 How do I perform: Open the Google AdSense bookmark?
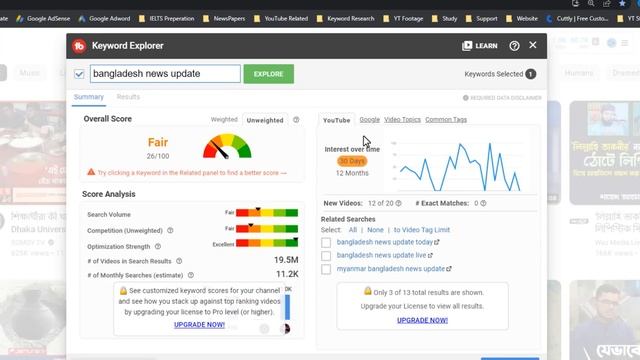[43, 18]
